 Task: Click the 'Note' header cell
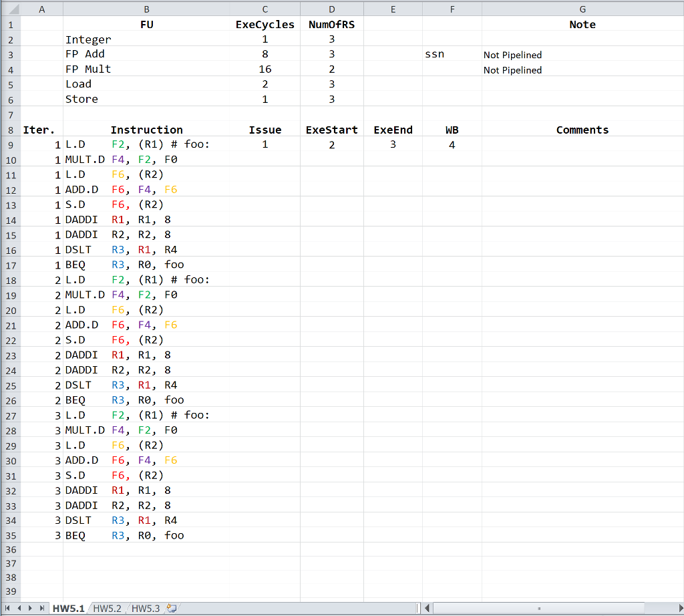[582, 25]
